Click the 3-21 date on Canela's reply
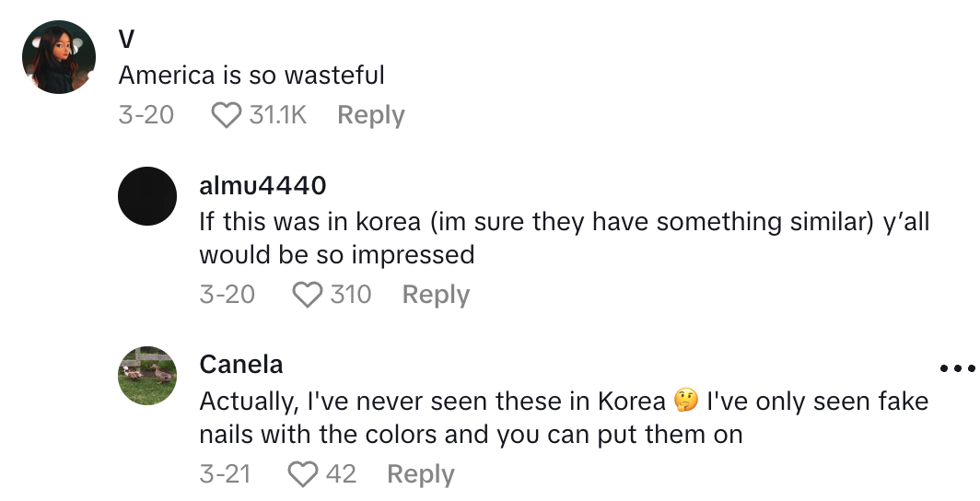 pos(225,474)
